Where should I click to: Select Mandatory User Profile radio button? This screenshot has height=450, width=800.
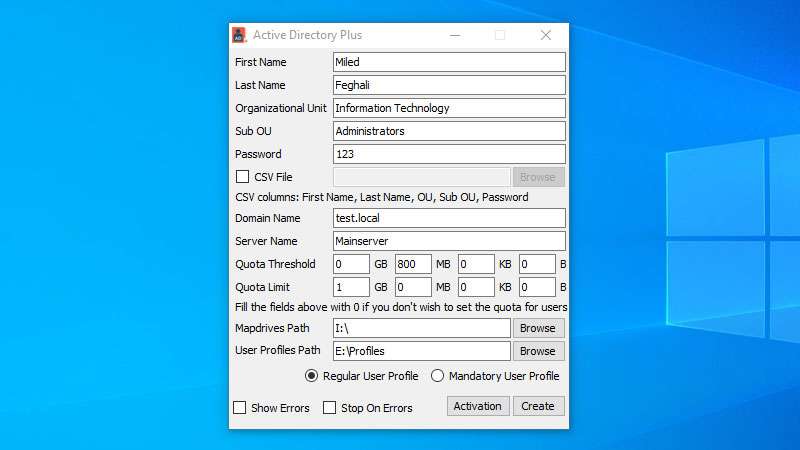point(437,376)
